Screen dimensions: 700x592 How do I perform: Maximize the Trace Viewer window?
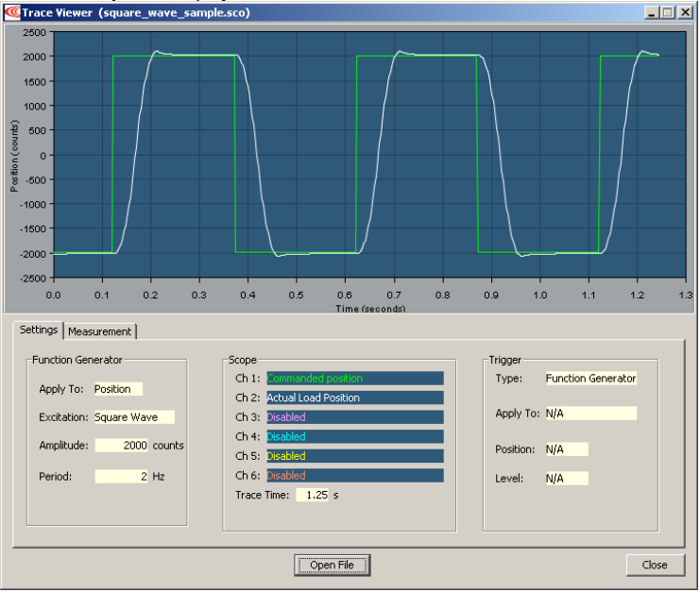pyautogui.click(x=668, y=12)
